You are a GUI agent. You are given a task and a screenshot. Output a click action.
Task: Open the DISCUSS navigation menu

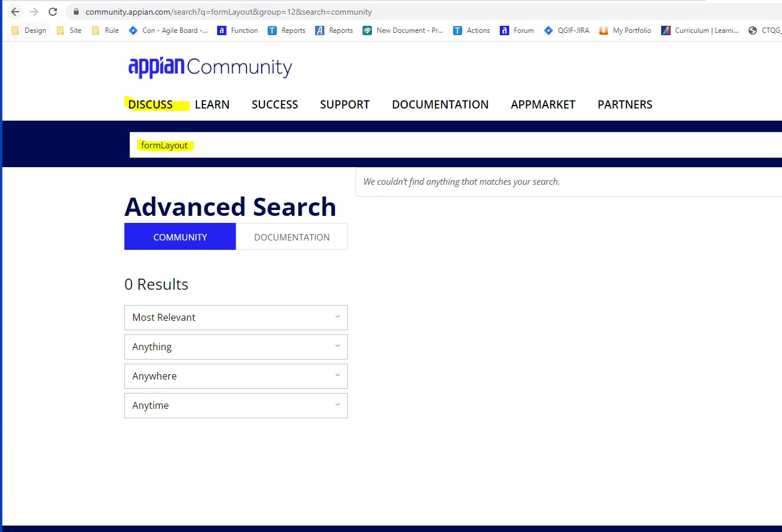pos(151,104)
